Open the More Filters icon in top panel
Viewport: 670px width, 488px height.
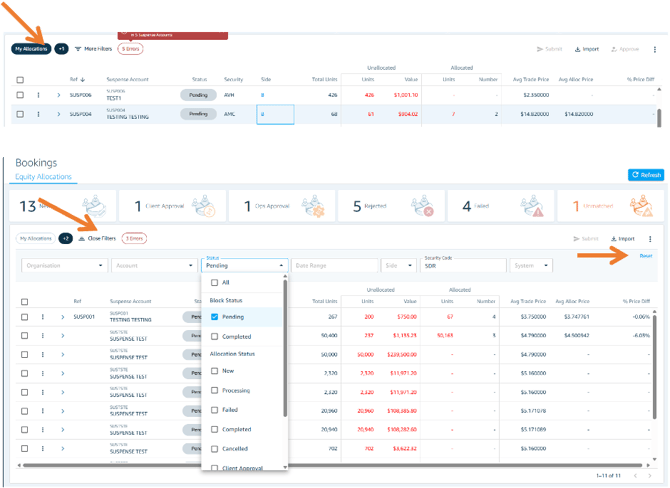coord(79,48)
